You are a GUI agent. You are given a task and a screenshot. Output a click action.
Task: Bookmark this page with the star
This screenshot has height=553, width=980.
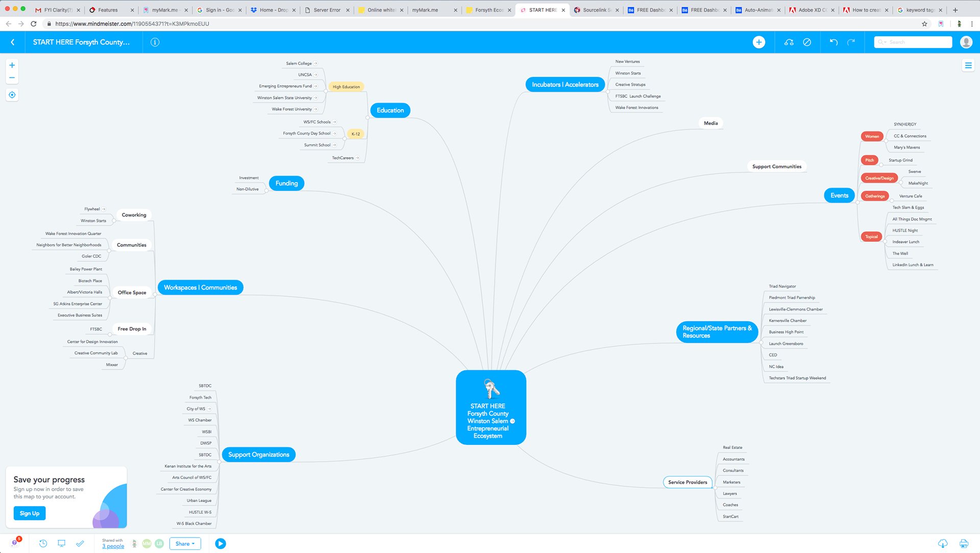pos(924,23)
